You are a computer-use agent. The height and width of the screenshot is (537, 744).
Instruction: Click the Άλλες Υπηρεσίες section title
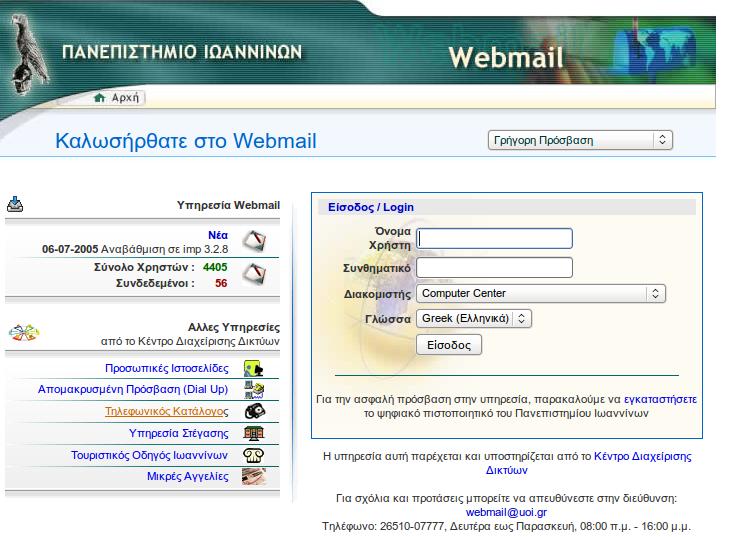pos(234,327)
